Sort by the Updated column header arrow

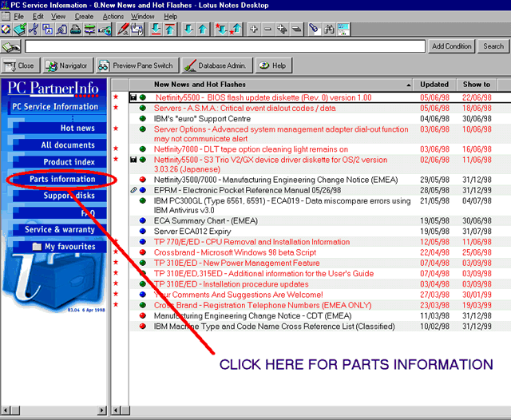point(408,85)
